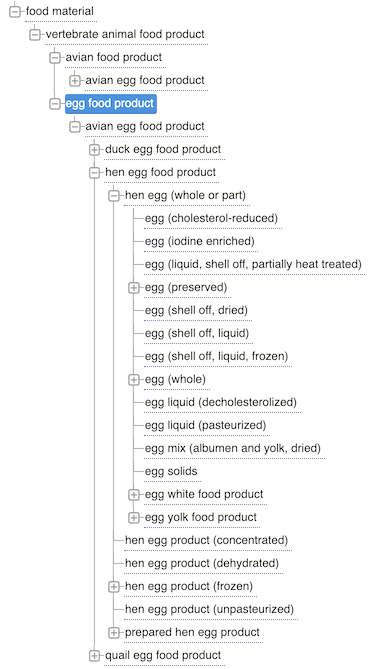
Task: Collapse vertebrate animal food product node
Action: click(35, 35)
